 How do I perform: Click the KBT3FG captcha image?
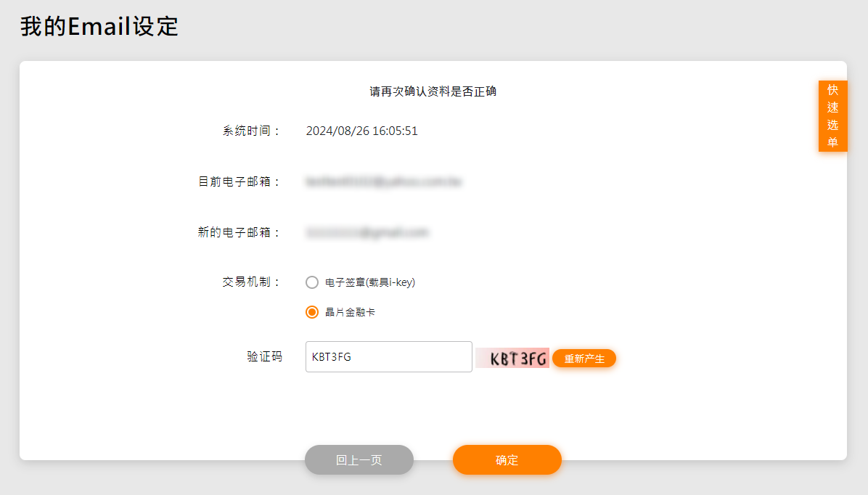tap(512, 358)
